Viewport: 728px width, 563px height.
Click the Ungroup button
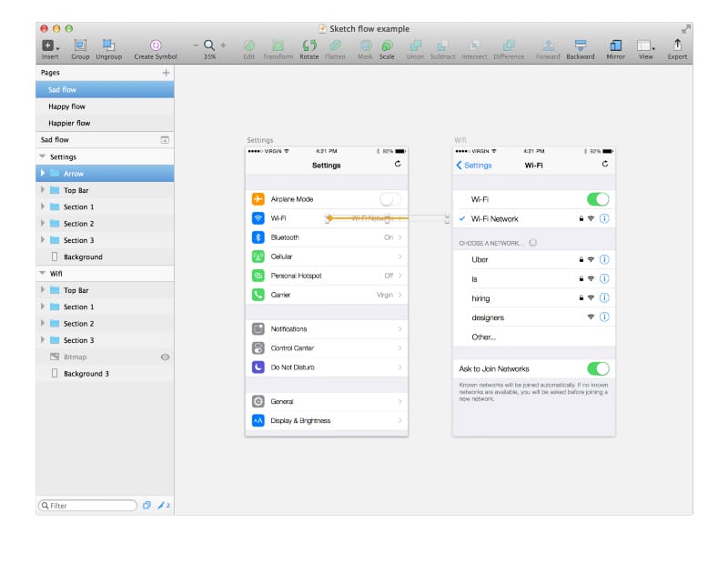(x=110, y=46)
